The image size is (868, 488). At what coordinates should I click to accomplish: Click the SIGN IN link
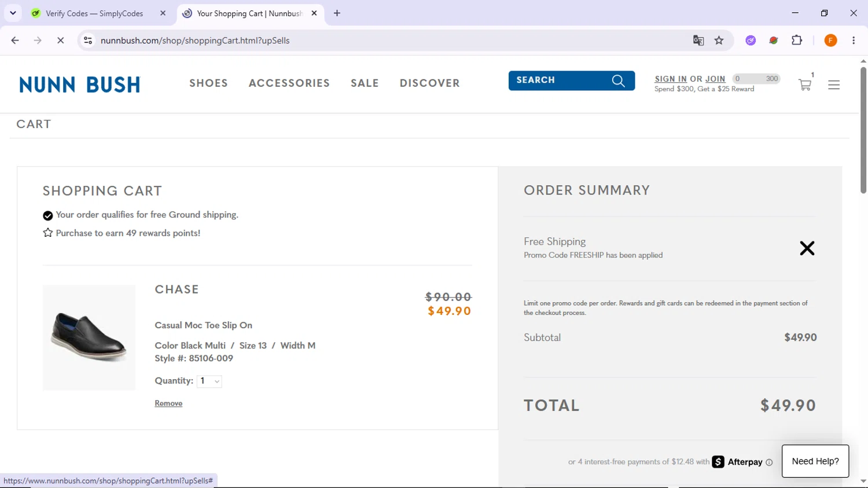[671, 79]
